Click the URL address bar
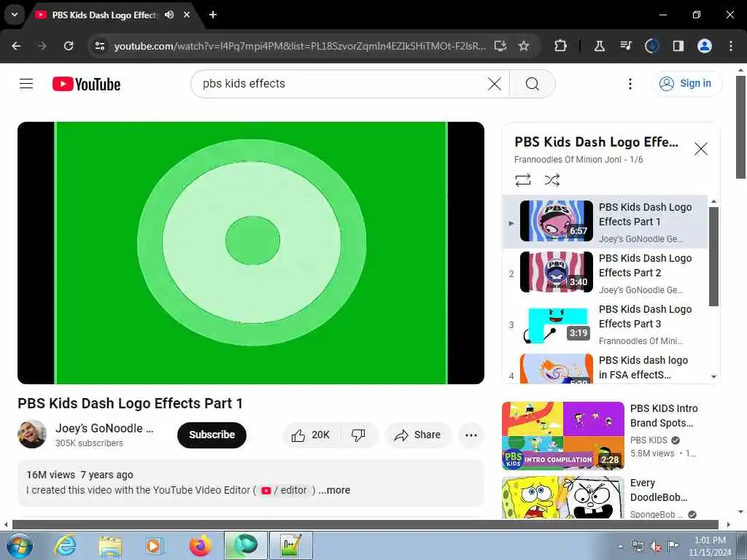 300,46
